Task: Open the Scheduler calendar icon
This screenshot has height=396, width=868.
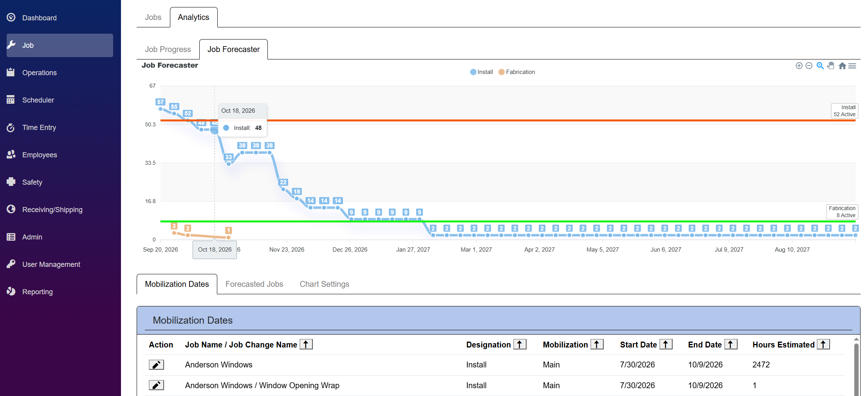Action: pos(11,100)
